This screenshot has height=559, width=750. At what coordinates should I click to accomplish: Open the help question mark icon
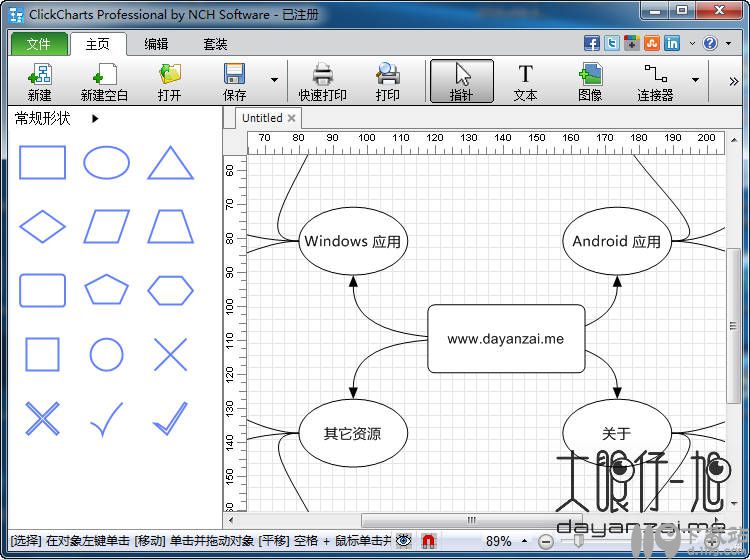[710, 44]
